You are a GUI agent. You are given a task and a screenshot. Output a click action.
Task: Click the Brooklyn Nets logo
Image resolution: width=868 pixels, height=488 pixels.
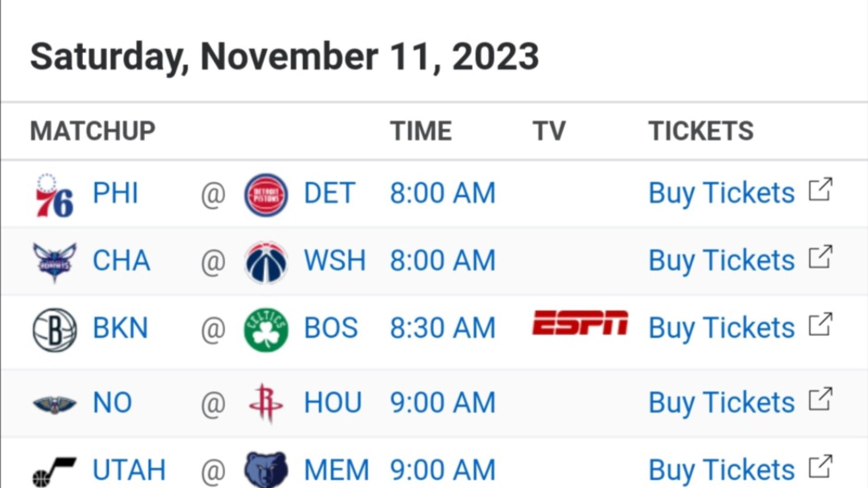coord(55,330)
